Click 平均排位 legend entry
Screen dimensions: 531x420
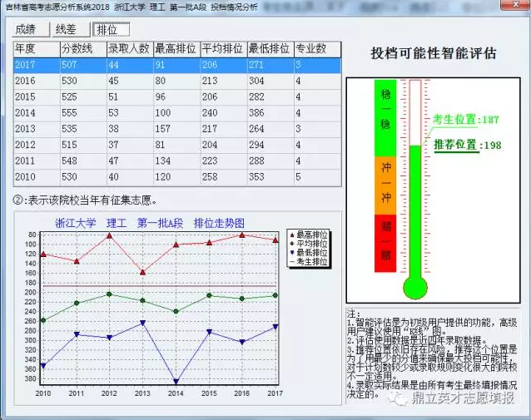click(309, 244)
